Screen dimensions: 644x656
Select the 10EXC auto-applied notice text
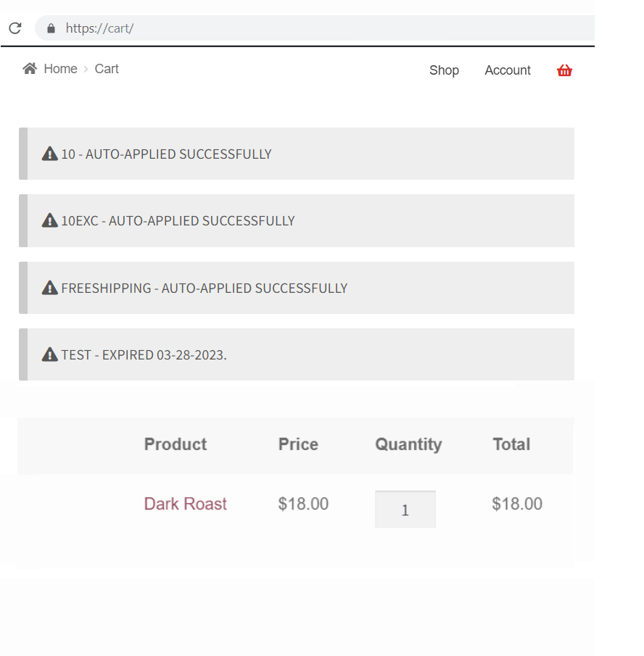pos(178,220)
